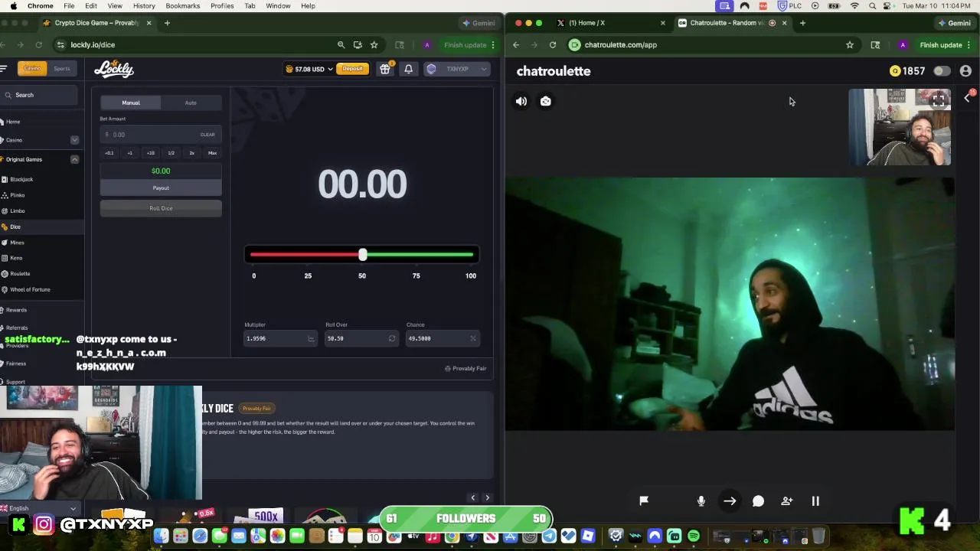This screenshot has height=551, width=980.
Task: Bookmark lockly.io page with star
Action: coord(374,45)
